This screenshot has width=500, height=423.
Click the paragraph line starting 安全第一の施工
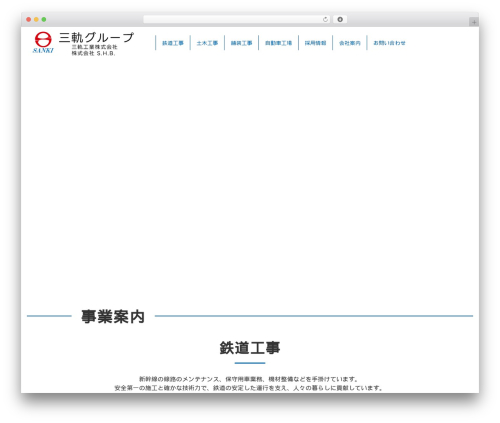click(x=249, y=388)
